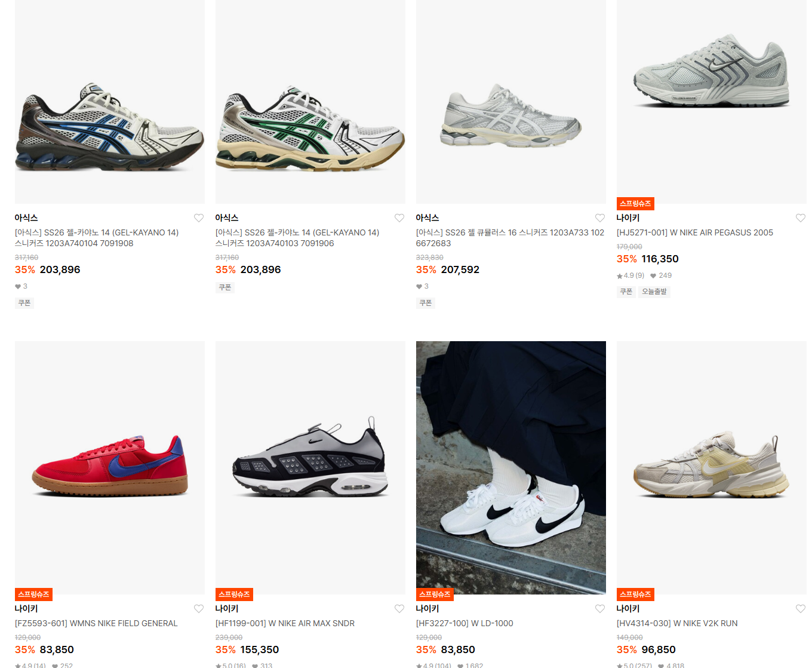The height and width of the screenshot is (668, 812).
Task: Click heart icon beside W Nike Air Max SNDR
Action: (399, 609)
